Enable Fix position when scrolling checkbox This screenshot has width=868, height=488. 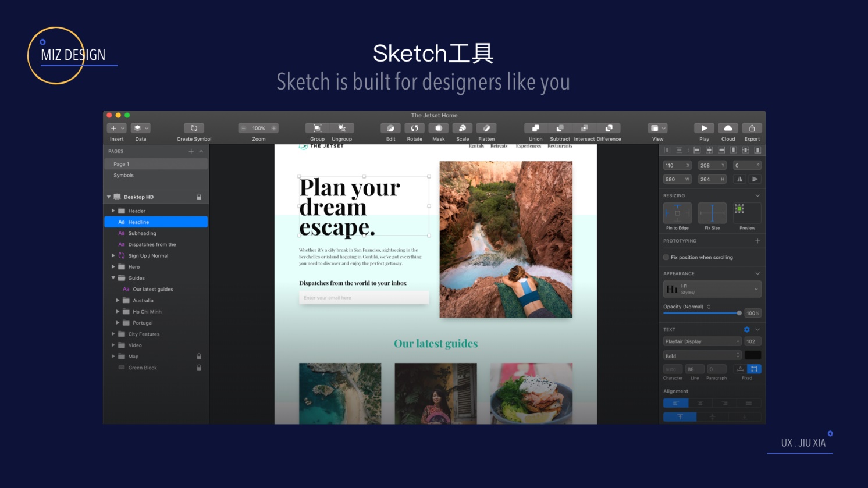[666, 257]
